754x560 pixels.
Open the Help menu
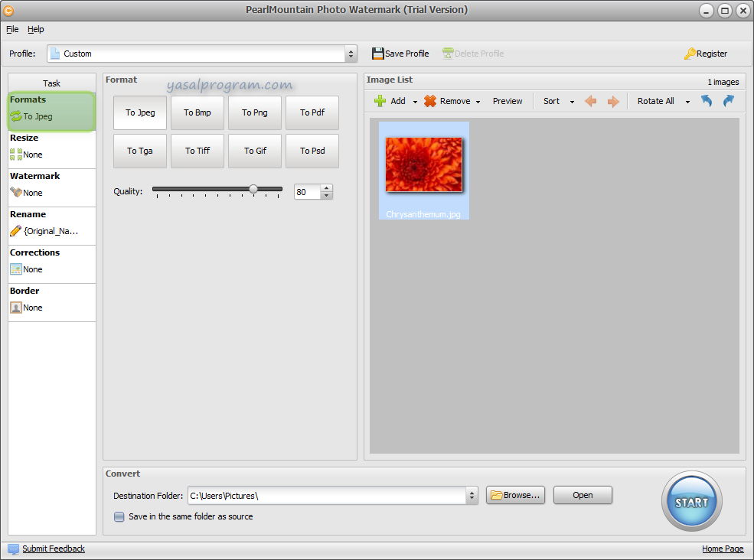point(36,29)
